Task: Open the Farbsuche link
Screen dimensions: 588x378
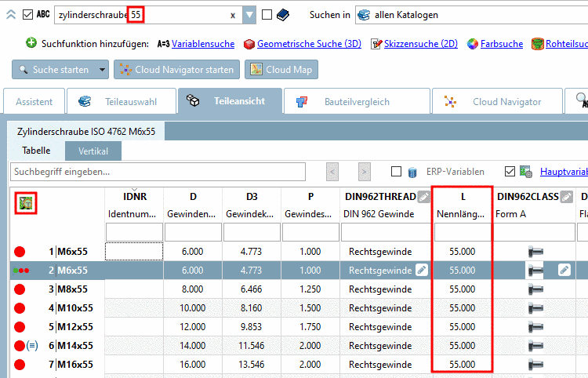Action: click(502, 44)
